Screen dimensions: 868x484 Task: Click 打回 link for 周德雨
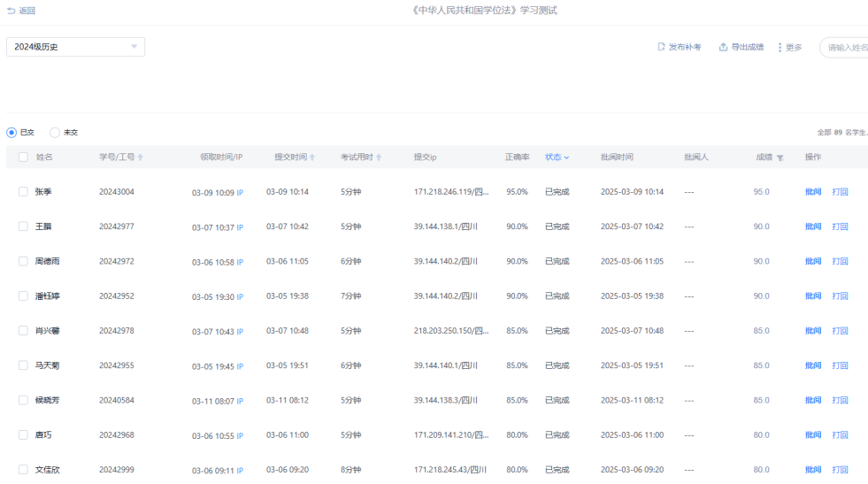pyautogui.click(x=840, y=261)
